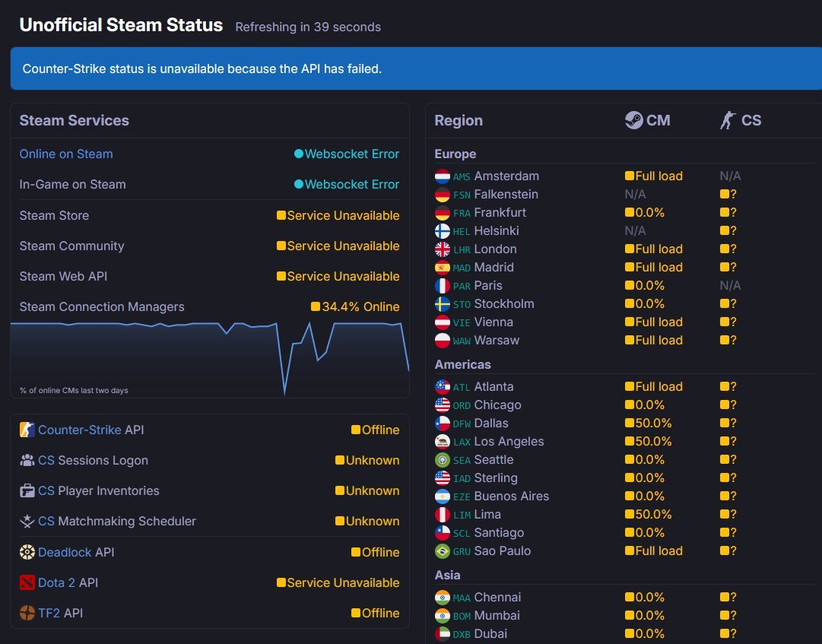
Task: Select the Americas region section header
Action: coord(462,364)
